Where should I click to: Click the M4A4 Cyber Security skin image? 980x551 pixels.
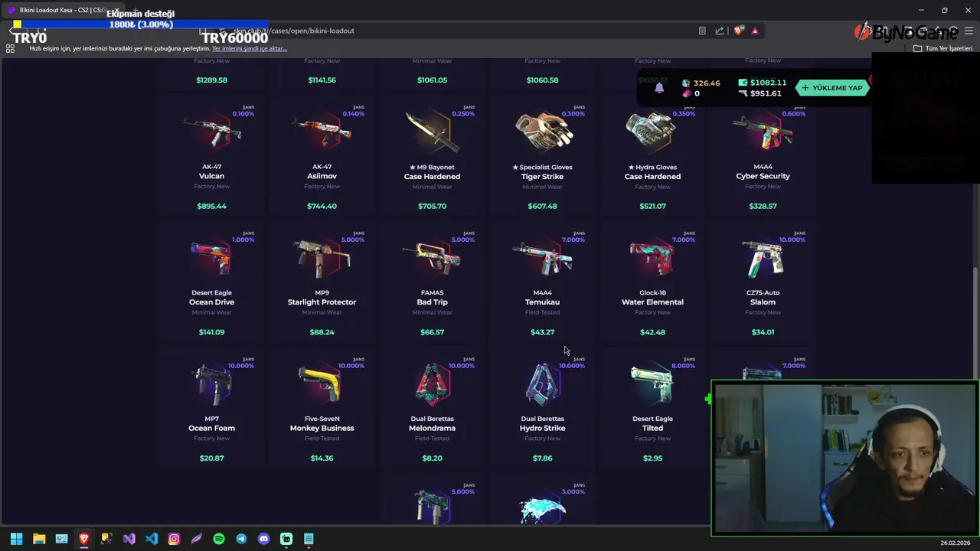coord(763,133)
